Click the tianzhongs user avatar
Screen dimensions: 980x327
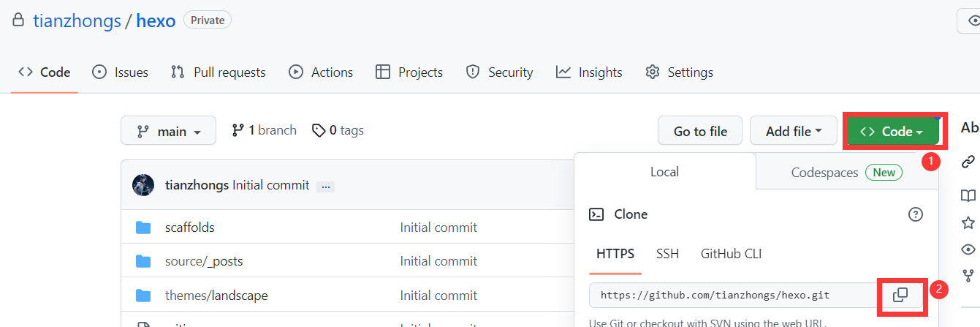click(143, 185)
